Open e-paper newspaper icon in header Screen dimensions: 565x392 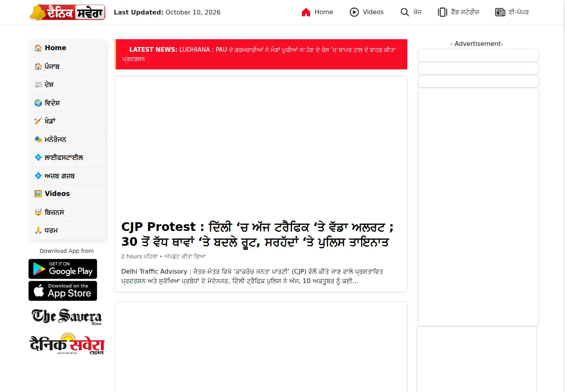[x=500, y=12]
